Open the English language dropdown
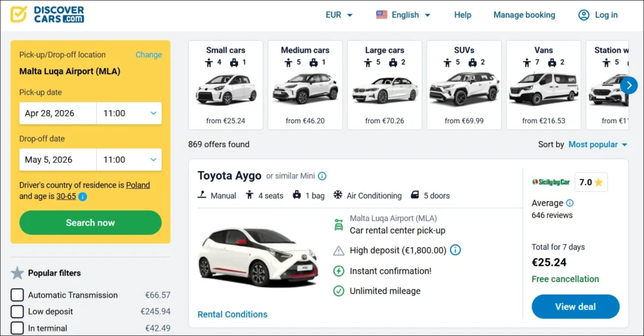 [403, 15]
